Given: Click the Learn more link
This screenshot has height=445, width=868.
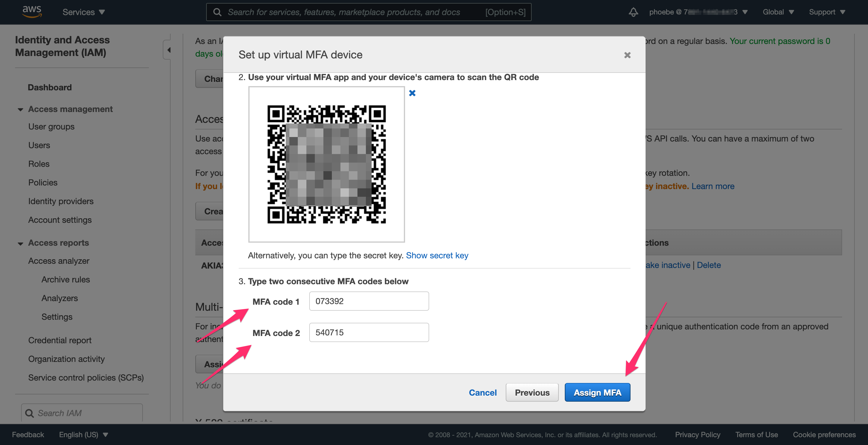Looking at the screenshot, I should [713, 186].
